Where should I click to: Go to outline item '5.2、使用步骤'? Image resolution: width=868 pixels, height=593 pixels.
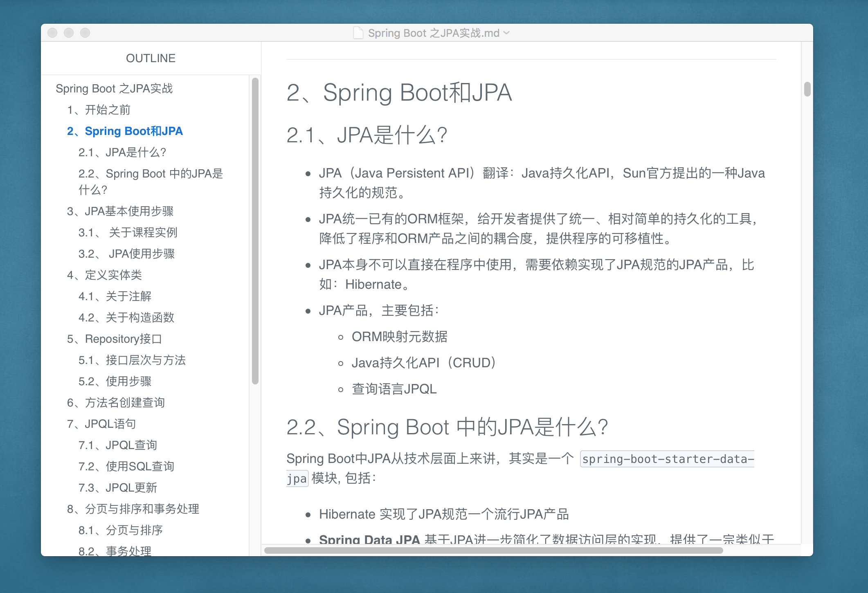pos(115,381)
